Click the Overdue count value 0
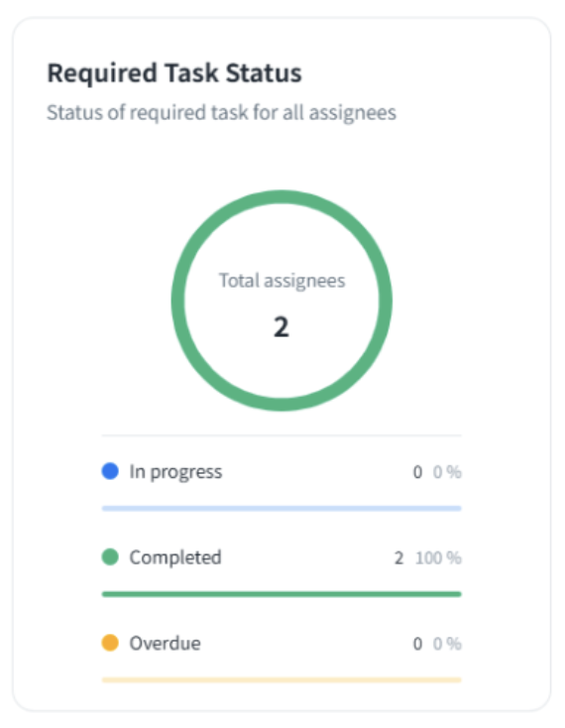The height and width of the screenshot is (728, 565). click(x=417, y=644)
